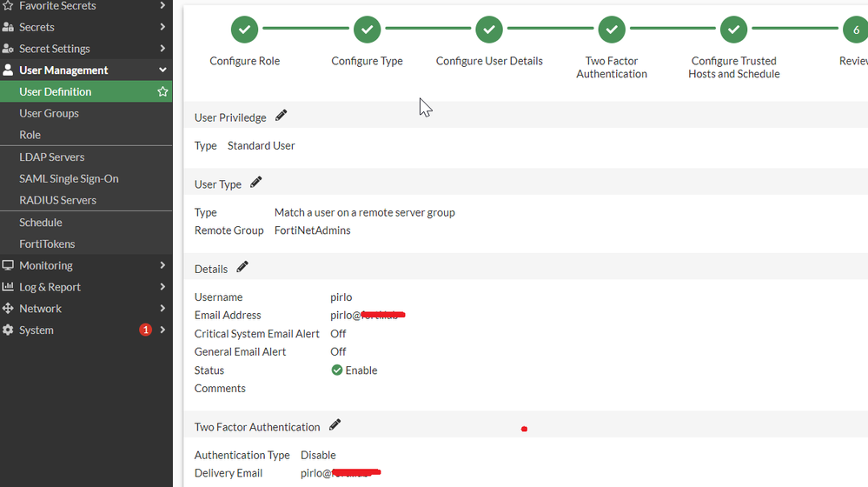868x487 pixels.
Task: Collapse the User Management menu
Action: click(x=162, y=70)
